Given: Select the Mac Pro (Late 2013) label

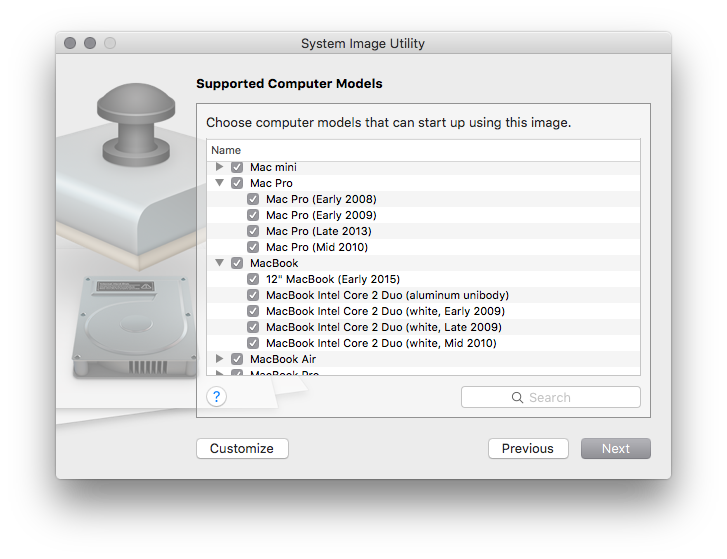Looking at the screenshot, I should coord(319,231).
